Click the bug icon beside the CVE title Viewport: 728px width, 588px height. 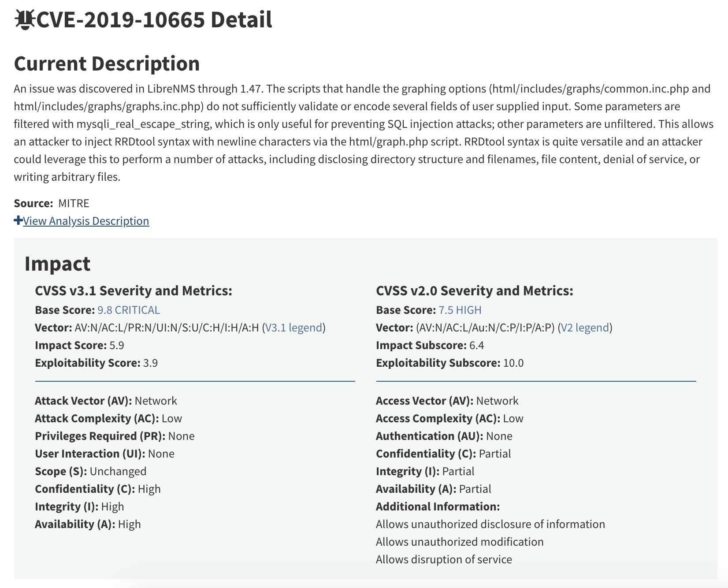tap(25, 19)
